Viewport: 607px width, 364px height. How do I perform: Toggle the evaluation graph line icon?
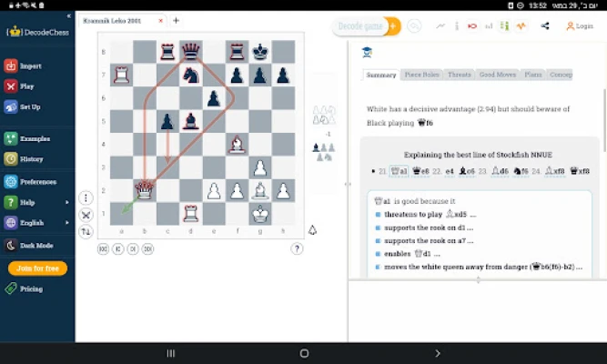pyautogui.click(x=440, y=25)
